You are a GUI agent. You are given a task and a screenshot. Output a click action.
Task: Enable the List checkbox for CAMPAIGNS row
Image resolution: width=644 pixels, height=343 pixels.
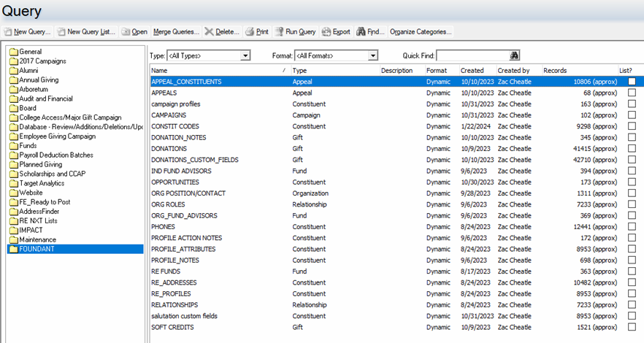click(632, 115)
